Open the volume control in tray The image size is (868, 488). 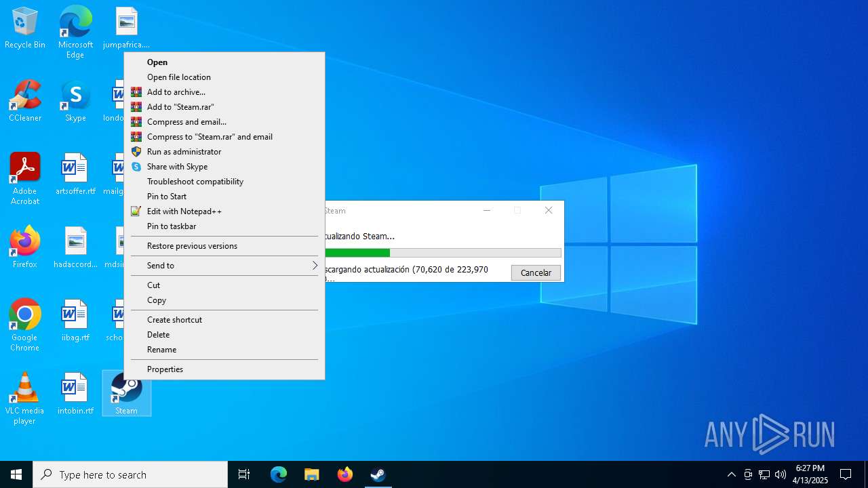point(781,474)
